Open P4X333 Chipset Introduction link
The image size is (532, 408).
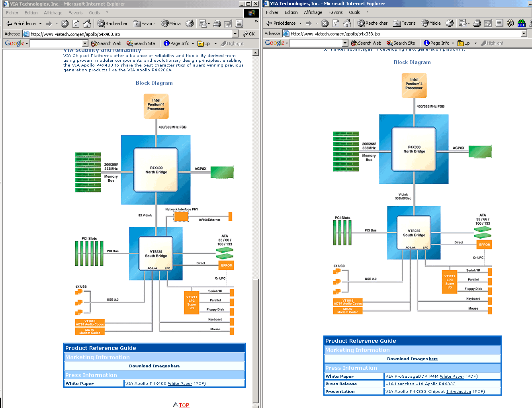click(x=458, y=392)
